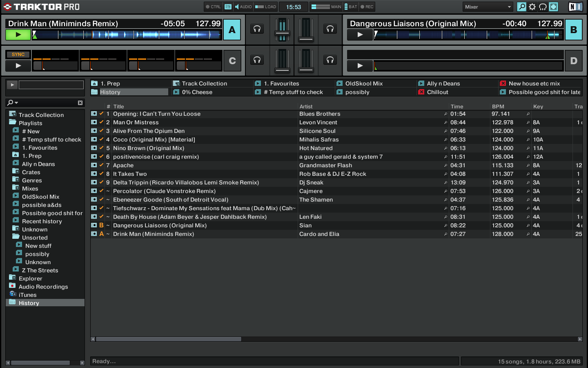Screen dimensions: 588x368
Task: Collapse the Unsorted folder in tree
Action: click(x=16, y=237)
